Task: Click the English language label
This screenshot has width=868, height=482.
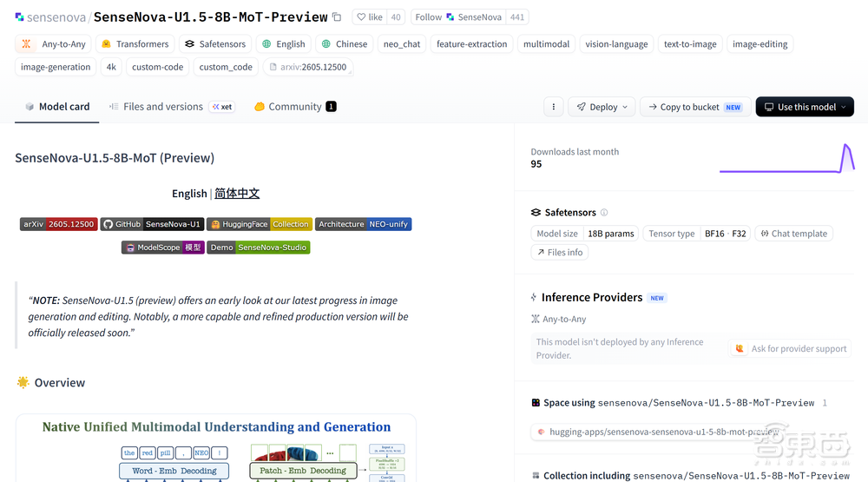Action: point(189,194)
